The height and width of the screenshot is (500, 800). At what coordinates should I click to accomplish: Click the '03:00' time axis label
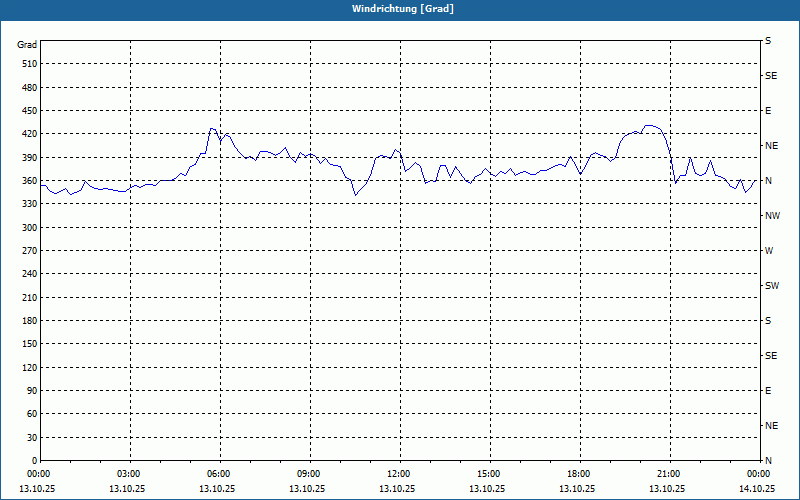tap(128, 474)
